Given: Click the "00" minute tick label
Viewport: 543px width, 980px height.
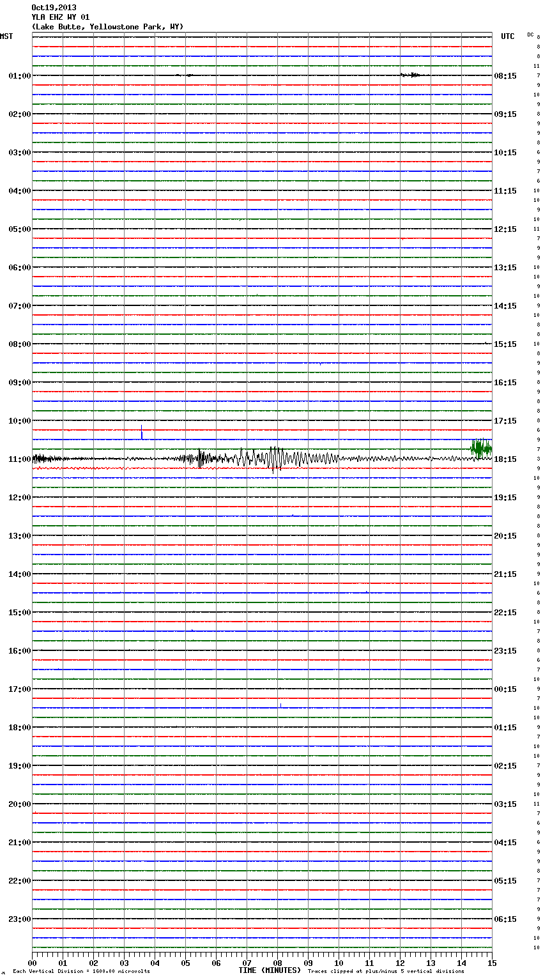Looking at the screenshot, I should [32, 963].
